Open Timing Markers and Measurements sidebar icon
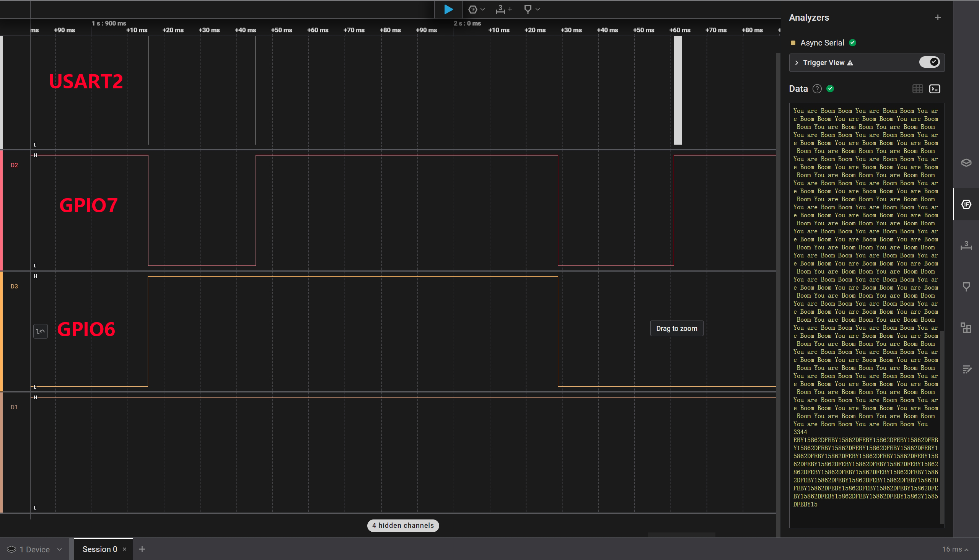Image resolution: width=979 pixels, height=560 pixels. pyautogui.click(x=966, y=246)
